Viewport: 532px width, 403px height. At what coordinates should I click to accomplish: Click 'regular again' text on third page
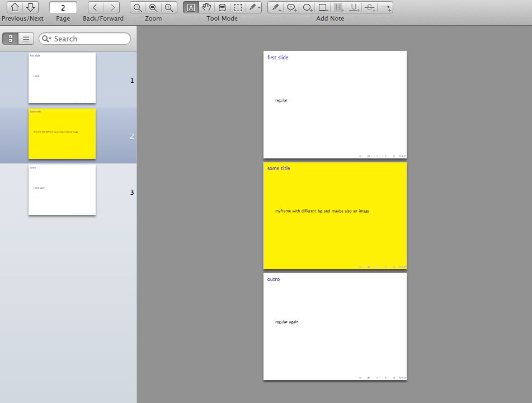point(286,322)
